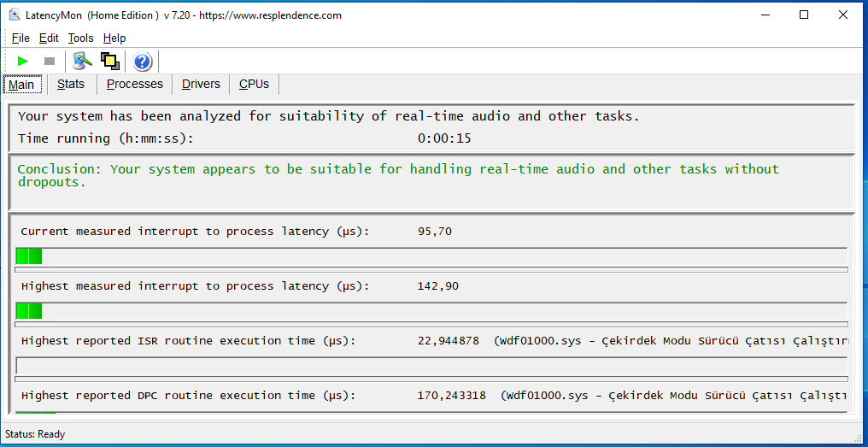Screen dimensions: 868x447
Task: Expand the Tools menu
Action: (80, 38)
